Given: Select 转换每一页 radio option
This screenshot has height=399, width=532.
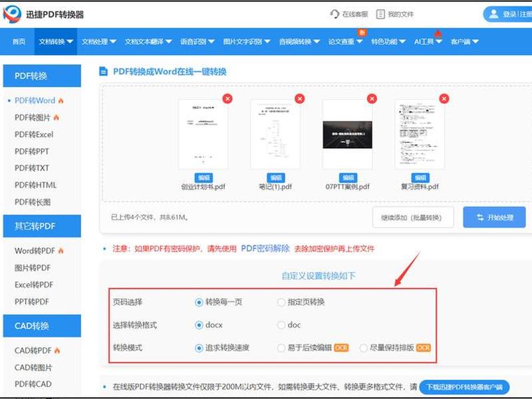Looking at the screenshot, I should (199, 302).
